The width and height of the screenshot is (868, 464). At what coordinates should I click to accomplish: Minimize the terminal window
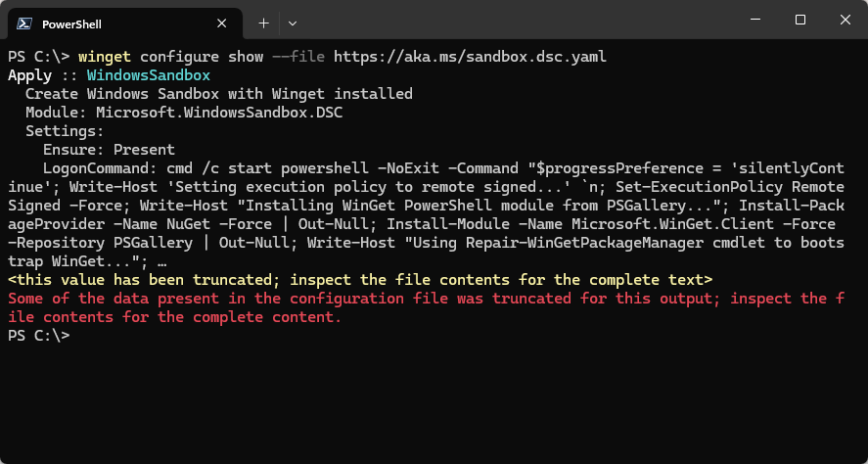[x=755, y=20]
